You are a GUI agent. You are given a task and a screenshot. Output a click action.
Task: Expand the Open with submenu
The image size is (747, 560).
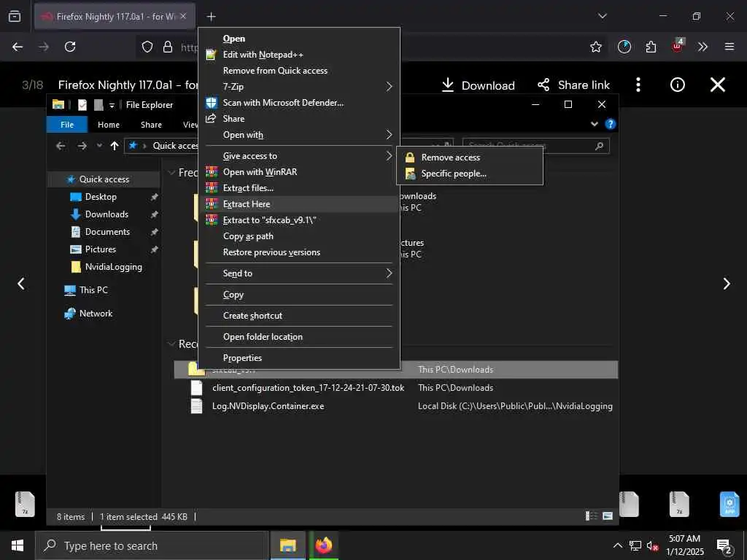click(299, 135)
